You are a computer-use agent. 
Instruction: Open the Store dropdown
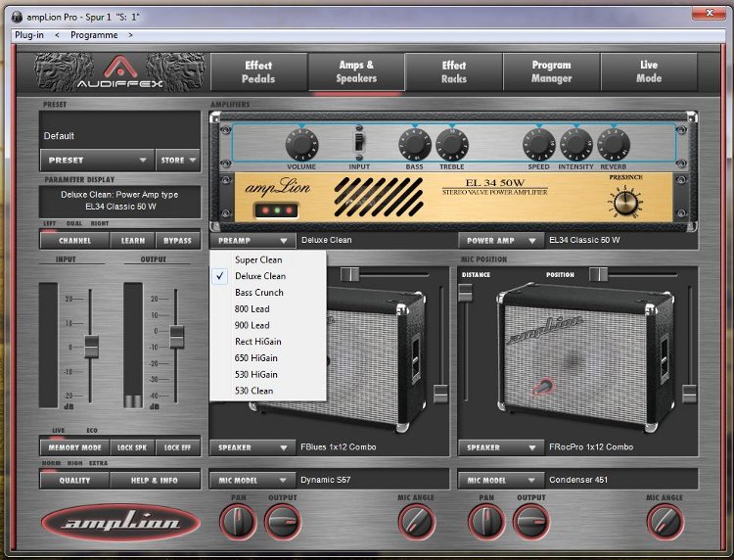point(178,161)
